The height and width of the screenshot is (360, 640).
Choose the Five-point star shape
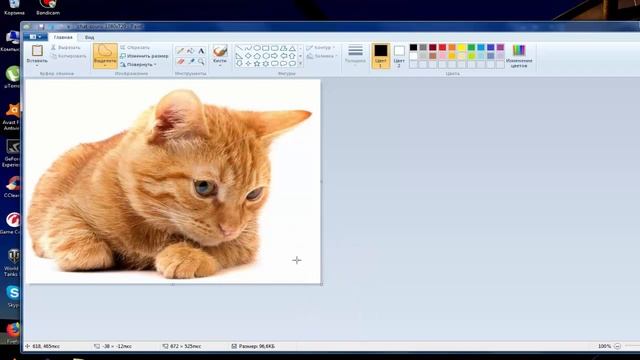[x=257, y=64]
